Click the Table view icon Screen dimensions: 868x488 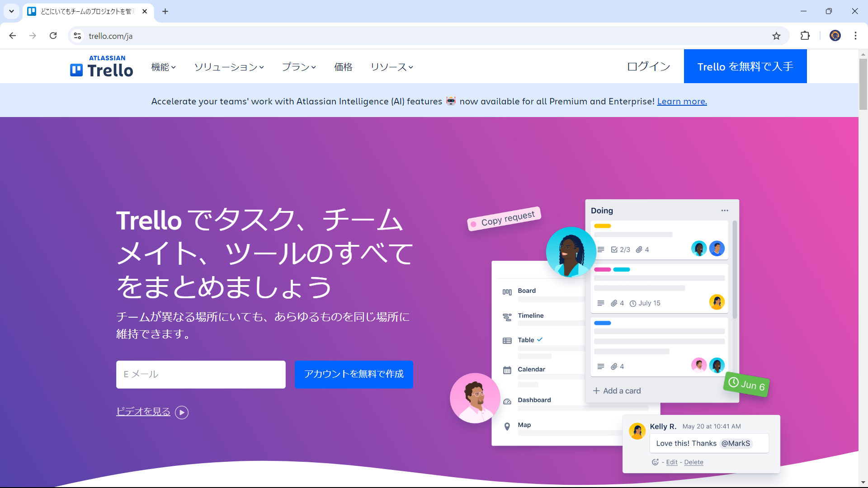coord(507,341)
